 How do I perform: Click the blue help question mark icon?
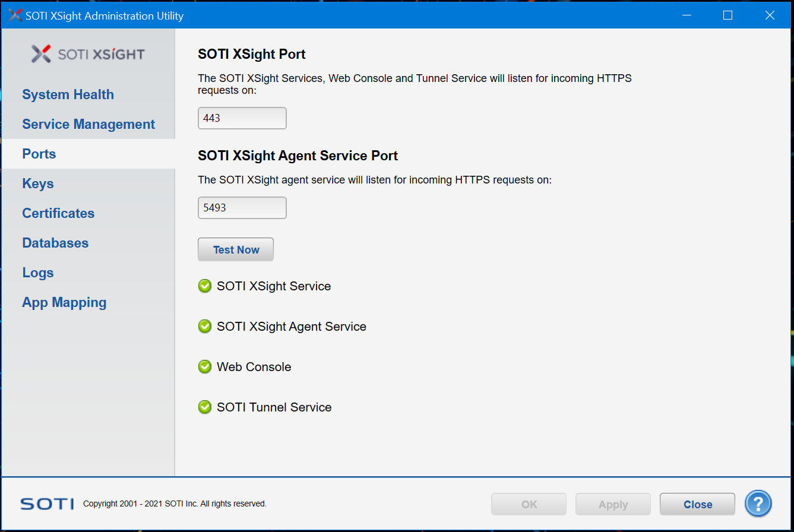pyautogui.click(x=758, y=503)
